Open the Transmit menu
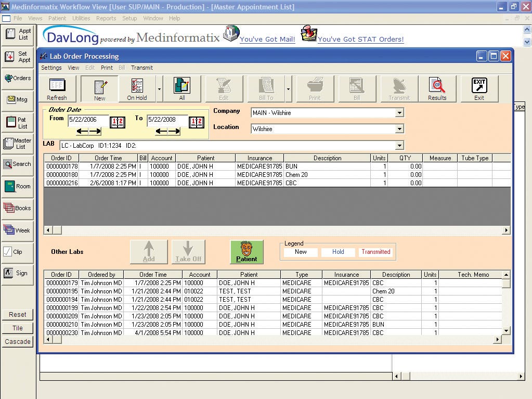Screen dimensions: 532x399 pyautogui.click(x=142, y=68)
